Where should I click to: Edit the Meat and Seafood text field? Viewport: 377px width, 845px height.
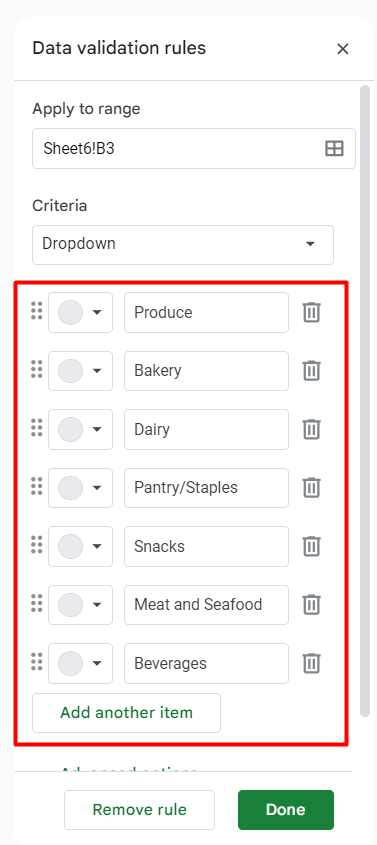point(206,605)
